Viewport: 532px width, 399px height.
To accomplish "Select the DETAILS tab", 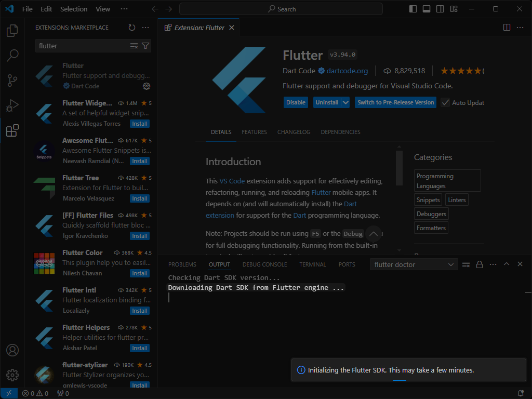I will 221,132.
